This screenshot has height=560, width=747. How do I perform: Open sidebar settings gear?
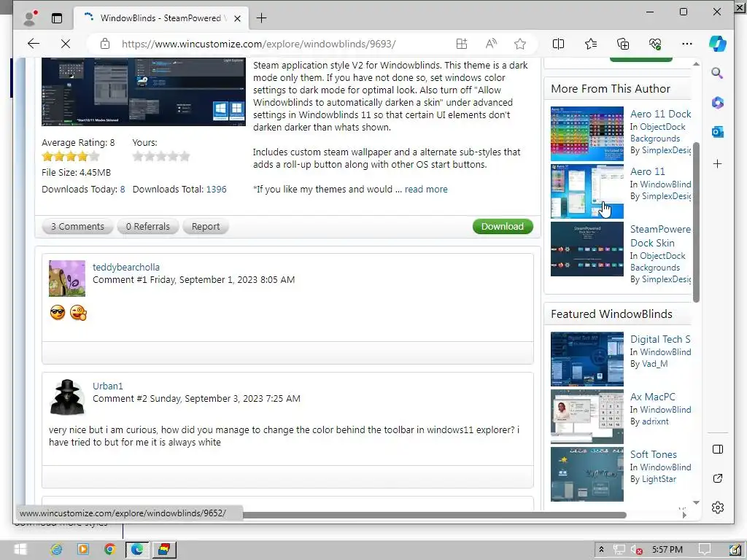point(718,507)
